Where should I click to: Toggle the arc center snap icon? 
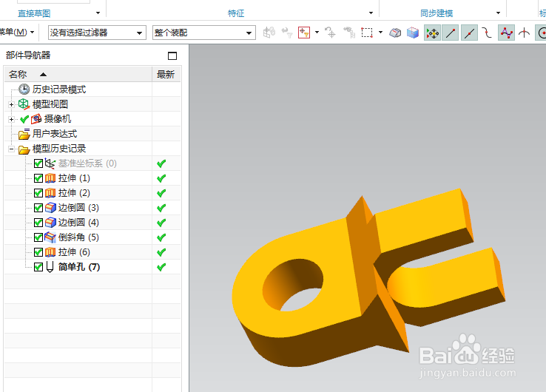coord(541,33)
